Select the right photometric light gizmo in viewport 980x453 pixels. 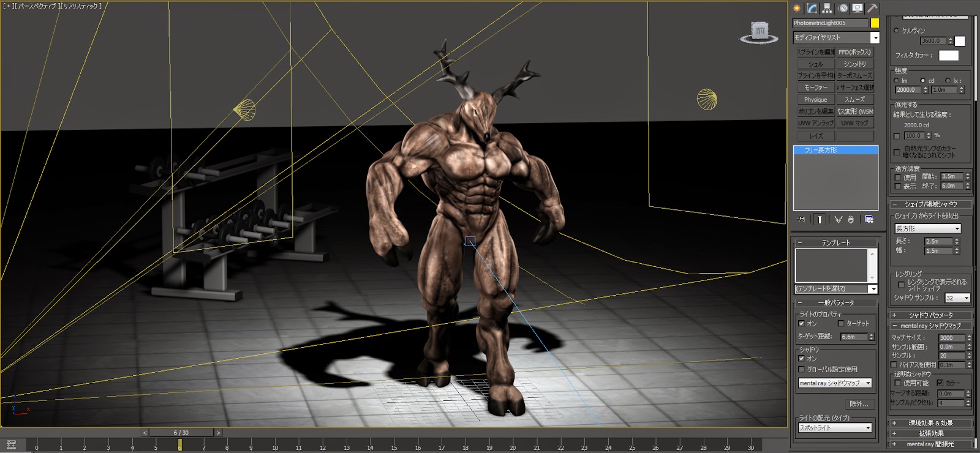tap(707, 99)
